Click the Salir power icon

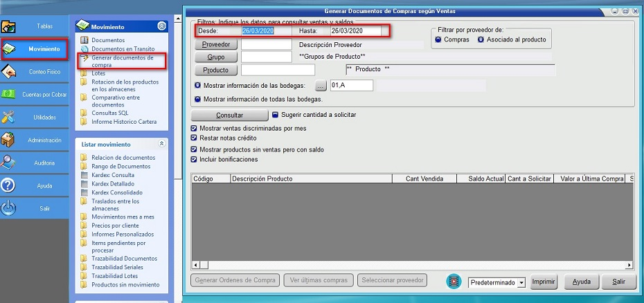(x=9, y=208)
